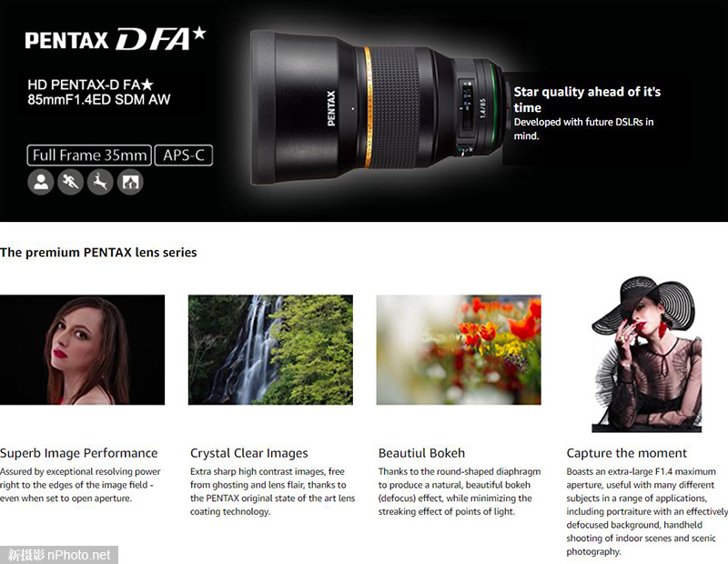Open the dark portrait woman thumbnail
This screenshot has height=564, width=728.
(x=82, y=349)
